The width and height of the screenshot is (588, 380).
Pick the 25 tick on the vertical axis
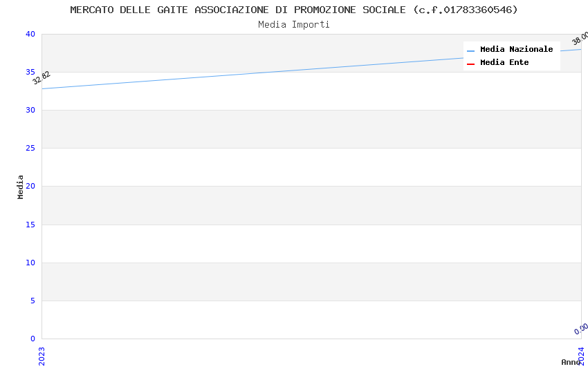coord(30,149)
